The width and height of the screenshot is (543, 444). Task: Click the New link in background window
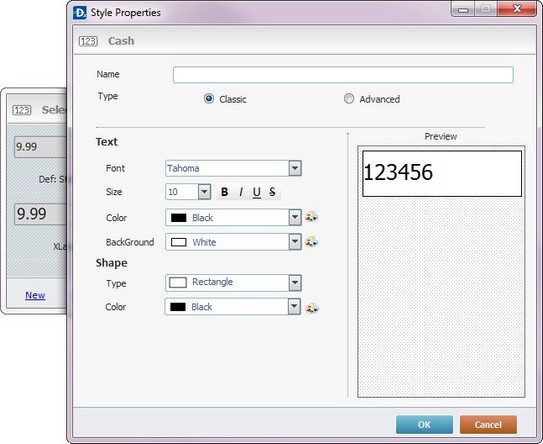(35, 295)
